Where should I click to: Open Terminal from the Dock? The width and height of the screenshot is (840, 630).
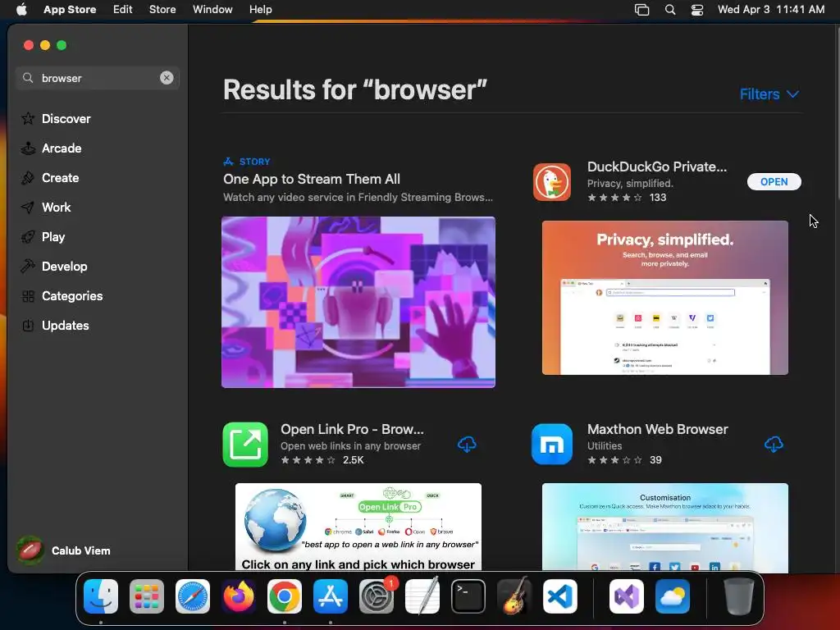coord(468,596)
